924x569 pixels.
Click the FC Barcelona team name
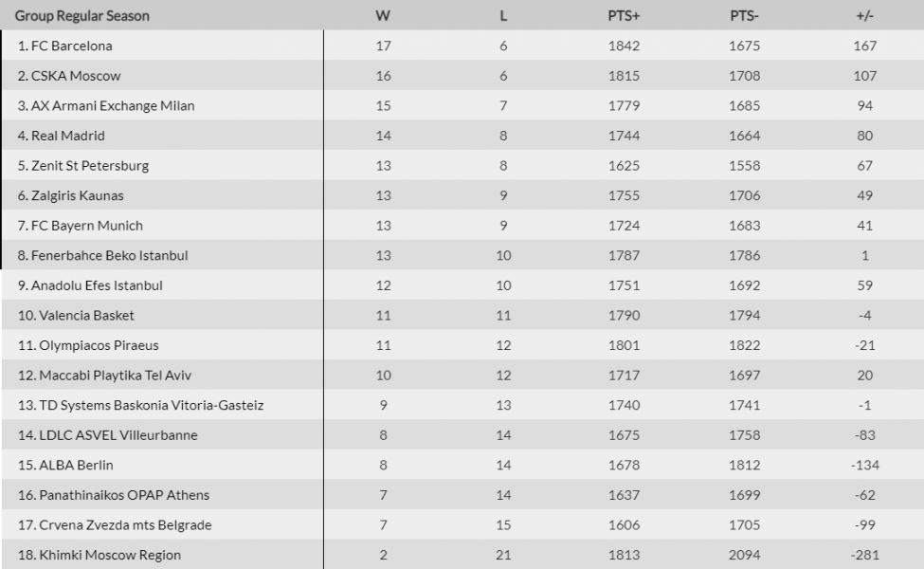tap(71, 46)
